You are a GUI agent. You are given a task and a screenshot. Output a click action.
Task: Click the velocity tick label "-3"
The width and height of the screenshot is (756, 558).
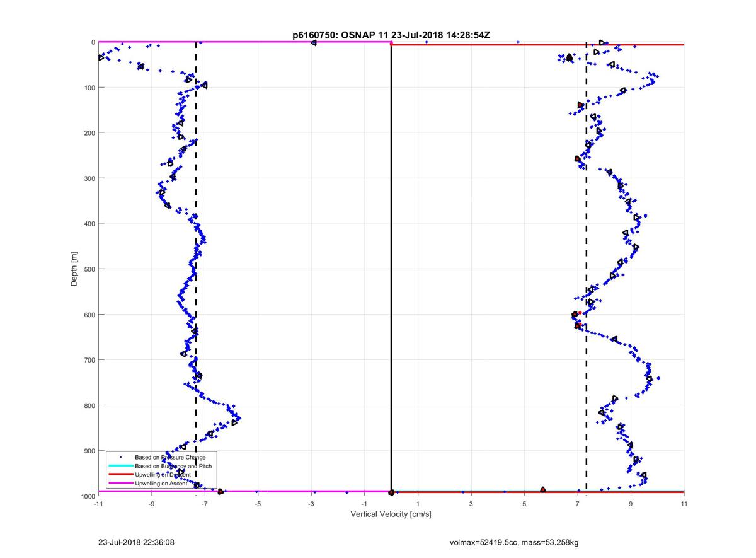pyautogui.click(x=311, y=504)
